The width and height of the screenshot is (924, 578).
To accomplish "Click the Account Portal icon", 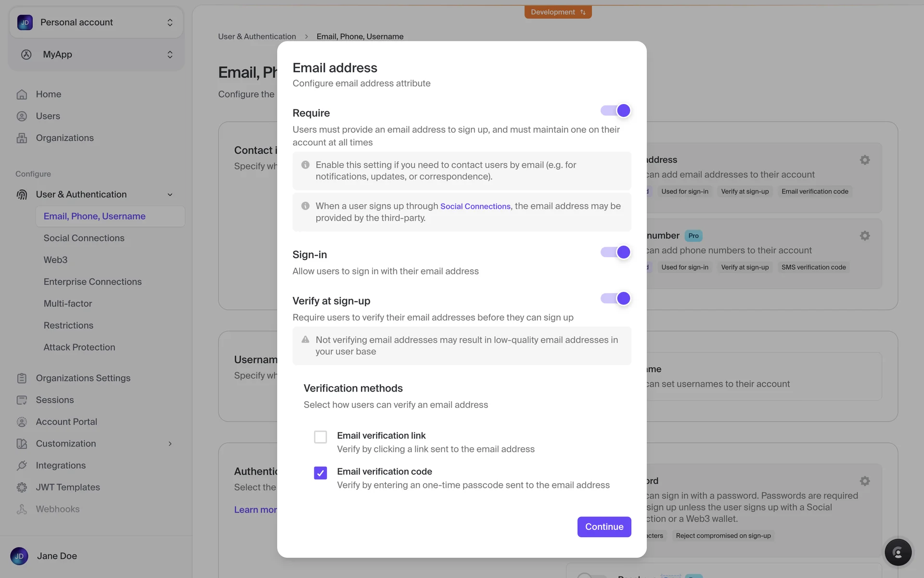I will click(x=22, y=422).
